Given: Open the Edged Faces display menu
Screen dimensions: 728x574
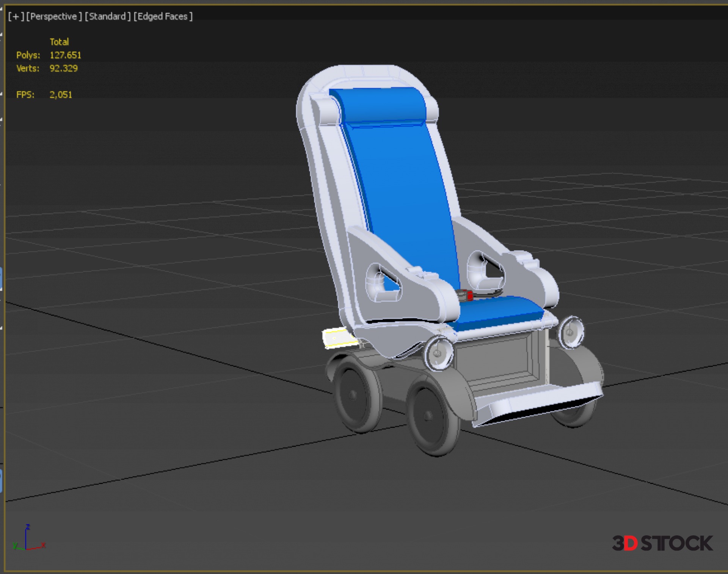Looking at the screenshot, I should (163, 17).
